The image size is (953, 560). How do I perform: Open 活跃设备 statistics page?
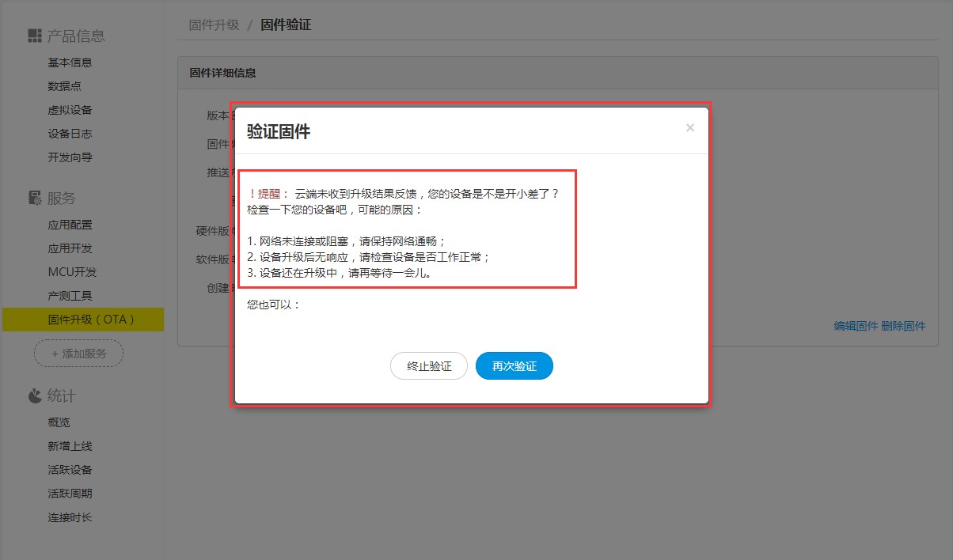tap(70, 470)
